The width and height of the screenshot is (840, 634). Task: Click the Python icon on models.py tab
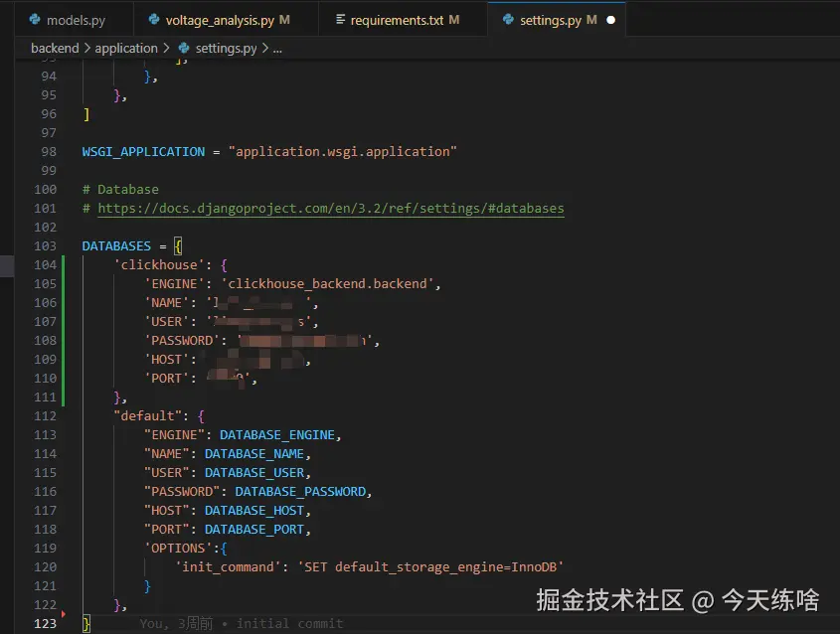coord(36,20)
